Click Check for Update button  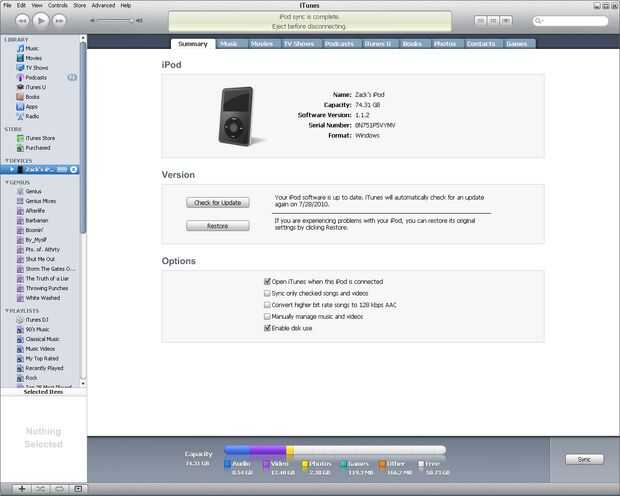(x=218, y=203)
